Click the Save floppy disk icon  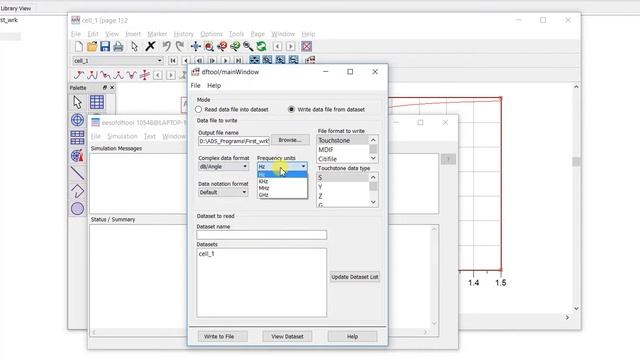point(105,47)
